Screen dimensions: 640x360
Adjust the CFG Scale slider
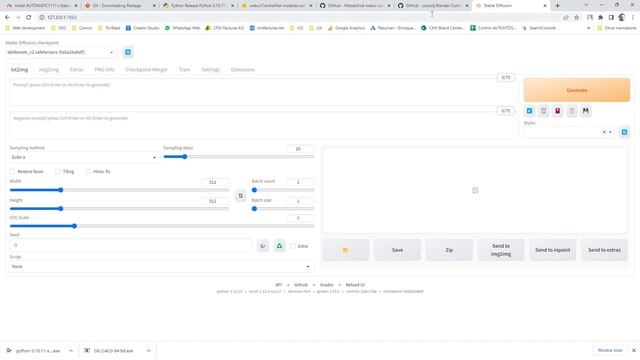162,226
